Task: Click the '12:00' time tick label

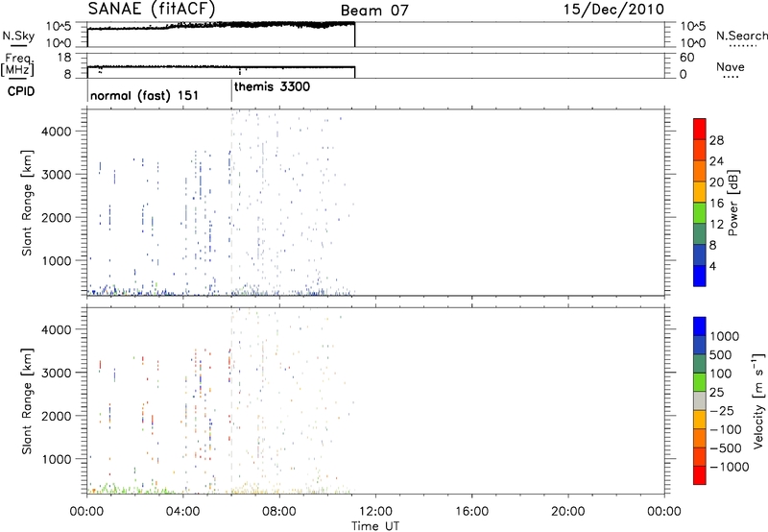Action: click(375, 512)
